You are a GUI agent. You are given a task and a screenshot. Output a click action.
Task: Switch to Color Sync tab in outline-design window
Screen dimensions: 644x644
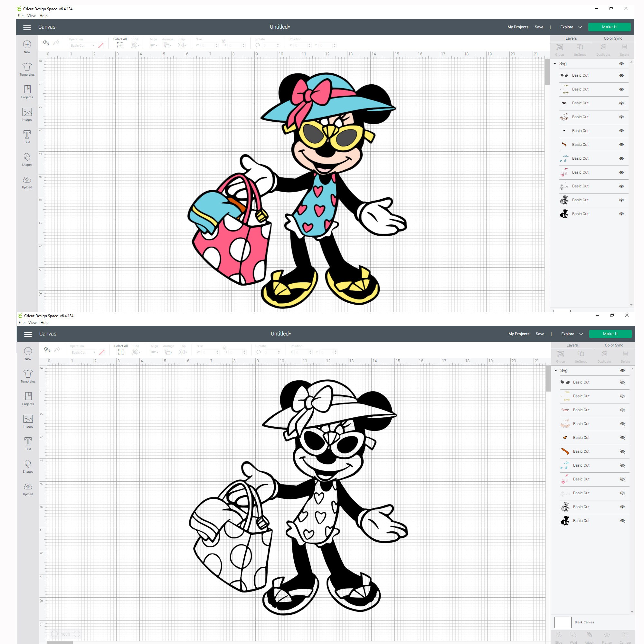[614, 345]
